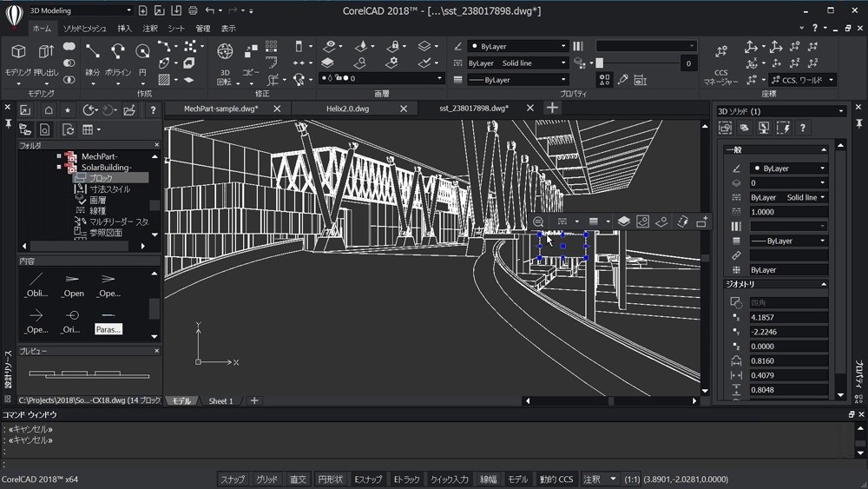Click the Save icon in title bar
The image size is (868, 489).
(x=176, y=10)
